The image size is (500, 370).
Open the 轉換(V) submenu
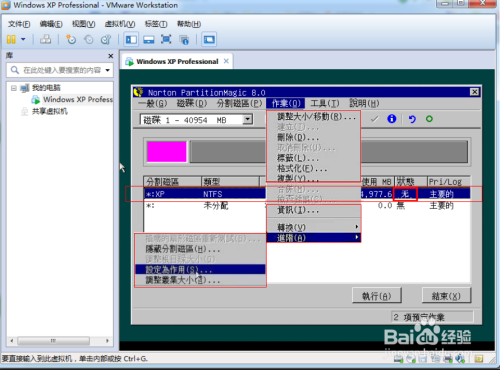point(314,227)
